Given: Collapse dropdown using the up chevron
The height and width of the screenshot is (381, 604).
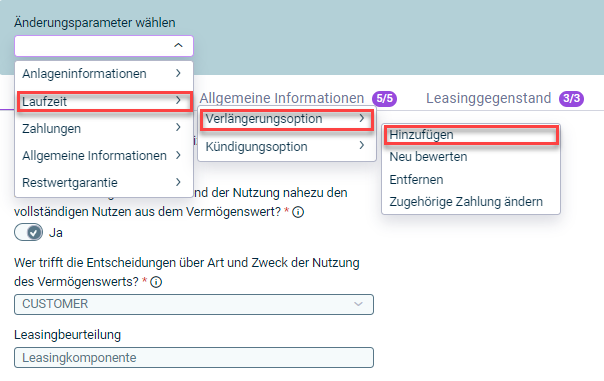Looking at the screenshot, I should pos(178,45).
